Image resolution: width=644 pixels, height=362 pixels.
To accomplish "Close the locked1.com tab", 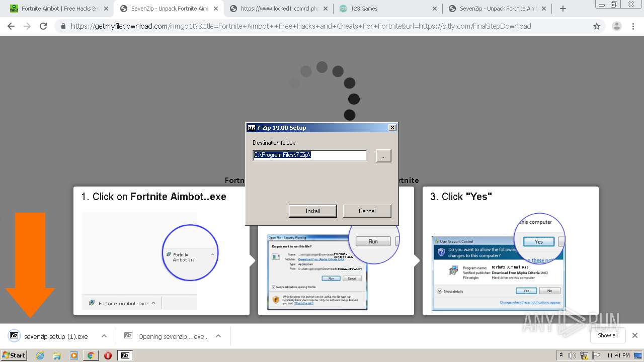I will [x=325, y=9].
